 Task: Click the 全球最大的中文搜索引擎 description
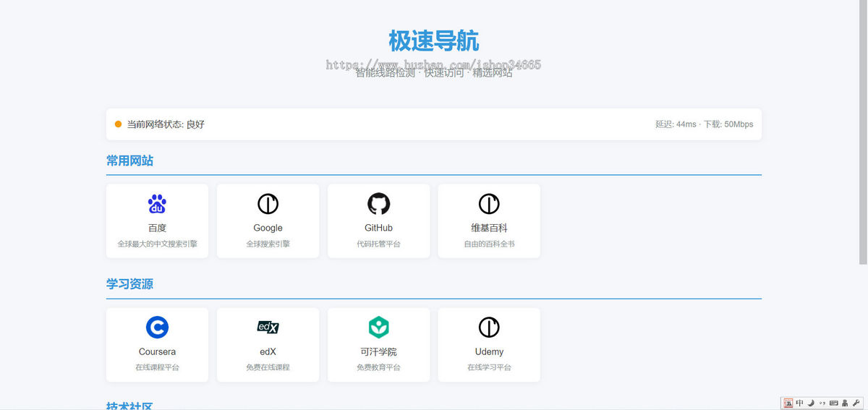click(x=157, y=244)
